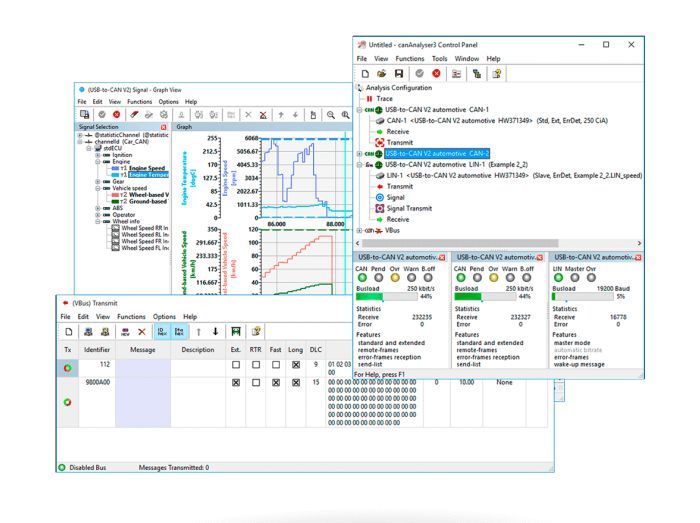Click the Save icon in canAnalyser3 Control Panel
The image size is (700, 523).
tap(399, 74)
